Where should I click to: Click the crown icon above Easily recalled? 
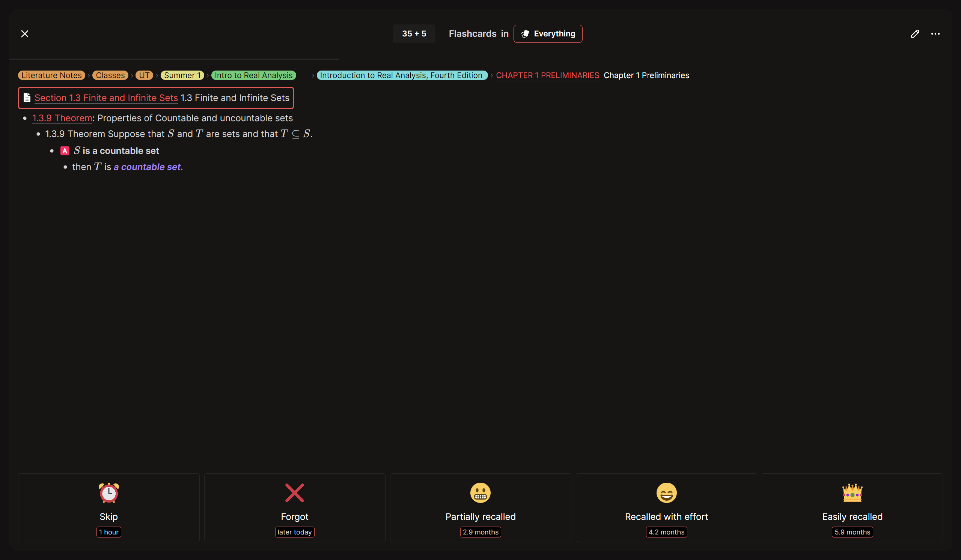(x=852, y=492)
